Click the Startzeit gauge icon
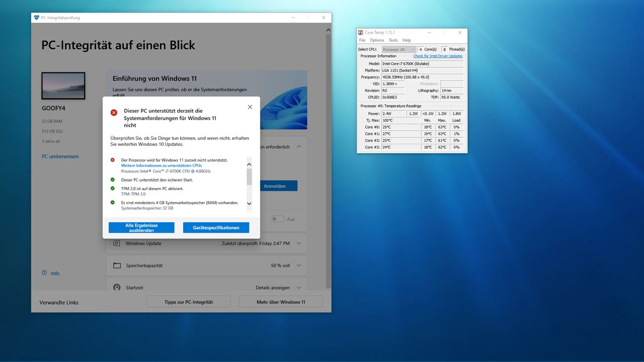This screenshot has height=362, width=644. coord(117,288)
